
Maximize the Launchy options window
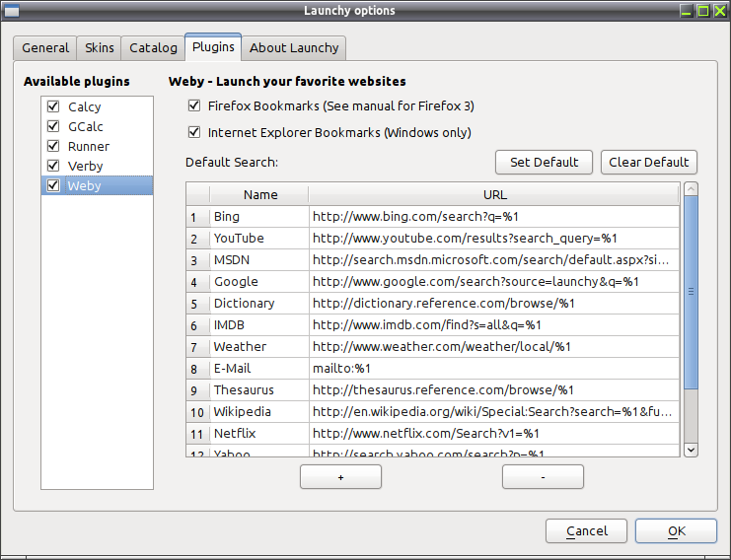703,11
